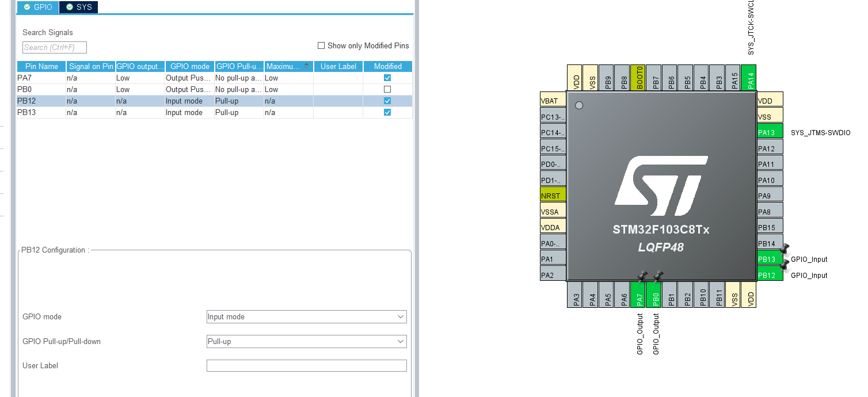Click pin PB0 on the chip
Screen dimensions: 868x397
pos(654,294)
